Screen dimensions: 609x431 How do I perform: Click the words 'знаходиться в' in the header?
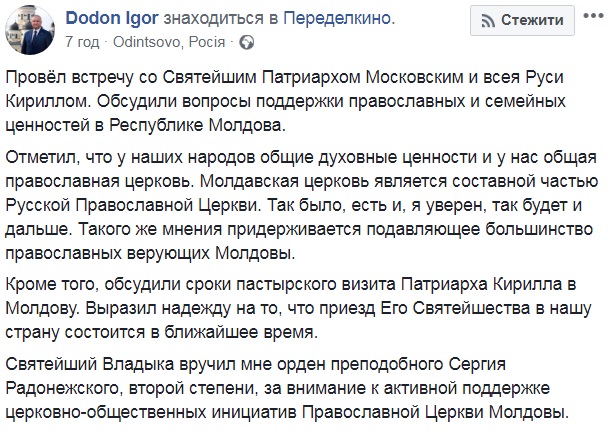[221, 19]
